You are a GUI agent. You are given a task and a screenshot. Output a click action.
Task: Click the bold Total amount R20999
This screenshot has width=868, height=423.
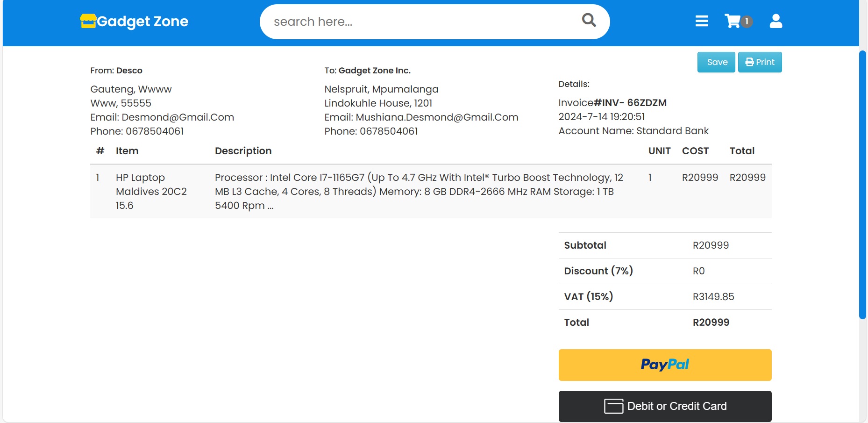pos(711,323)
